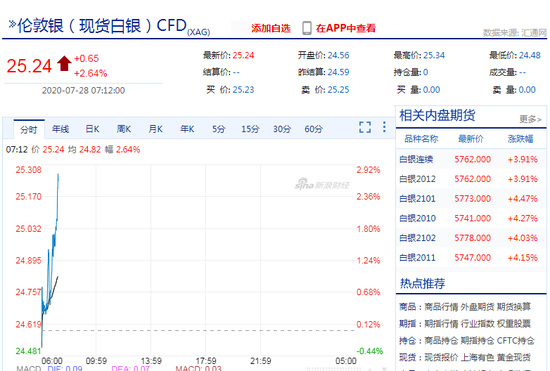Viewport: 550px width, 371px height.
Task: Click the +2.64% change value under +0.65
Action: [90, 73]
